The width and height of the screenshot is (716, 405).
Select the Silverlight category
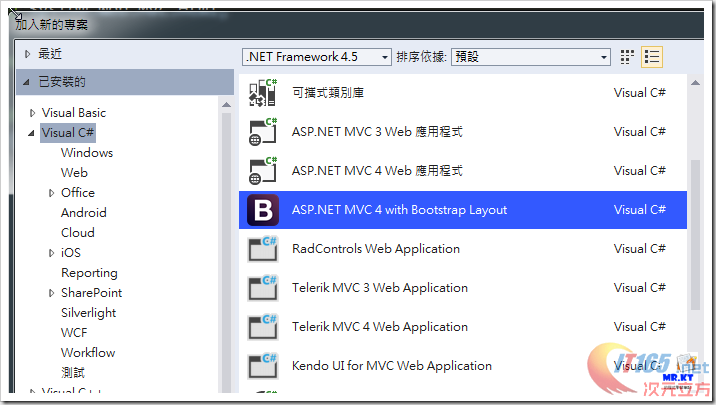click(x=89, y=313)
